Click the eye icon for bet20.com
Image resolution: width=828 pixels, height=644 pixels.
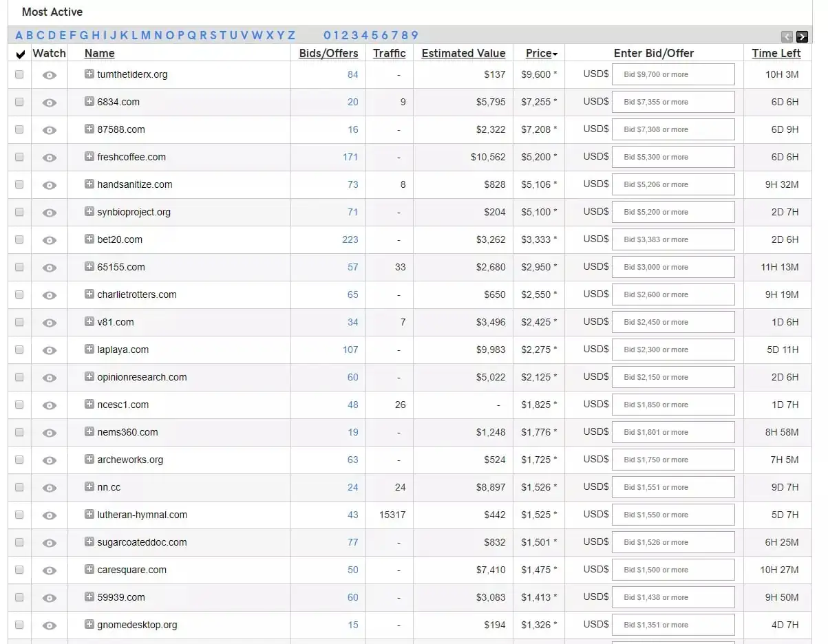coord(50,240)
